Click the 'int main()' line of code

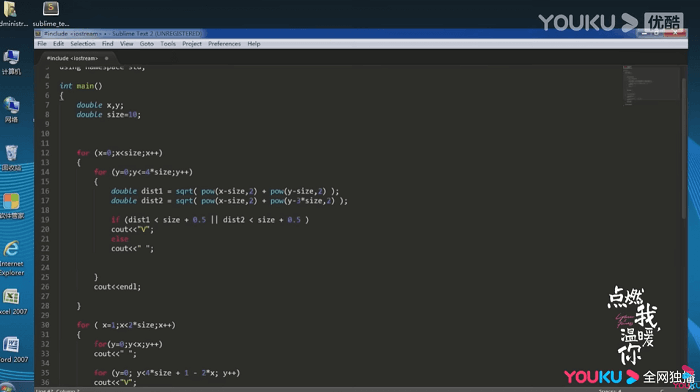pyautogui.click(x=81, y=86)
